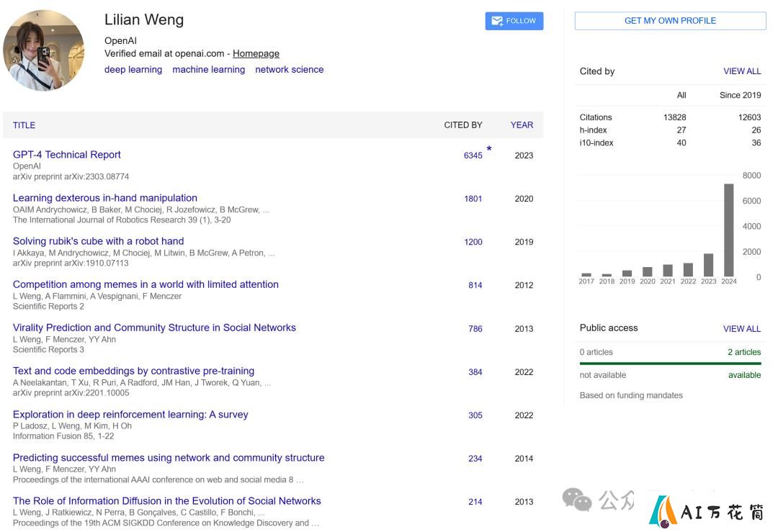Image resolution: width=778 pixels, height=532 pixels.
Task: Open Competition among memes paper
Action: tap(146, 284)
